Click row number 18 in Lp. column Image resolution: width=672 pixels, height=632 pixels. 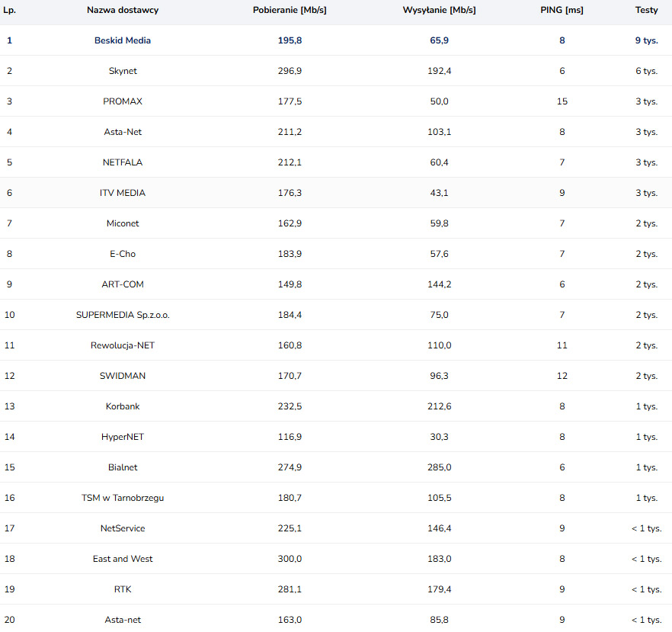pos(9,558)
